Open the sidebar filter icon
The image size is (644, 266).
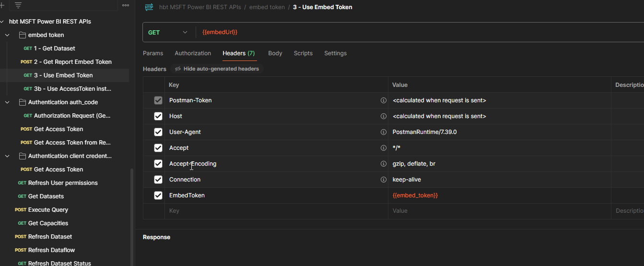tap(18, 5)
